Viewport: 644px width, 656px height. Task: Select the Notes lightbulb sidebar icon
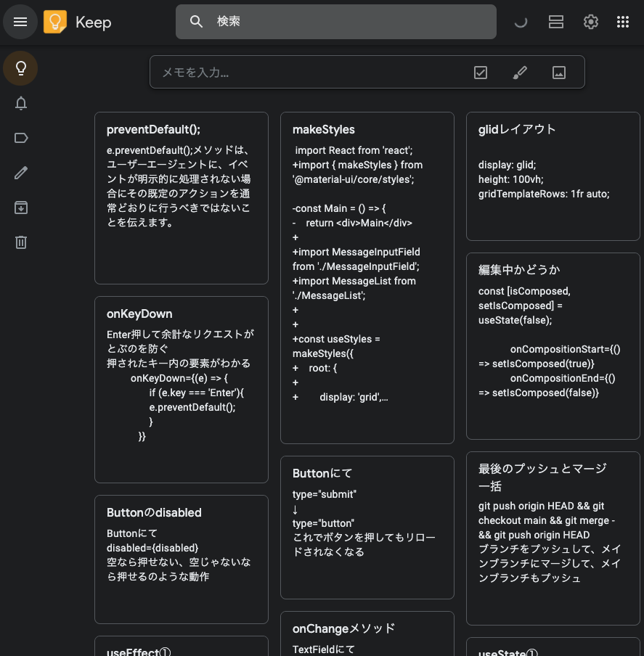[20, 68]
